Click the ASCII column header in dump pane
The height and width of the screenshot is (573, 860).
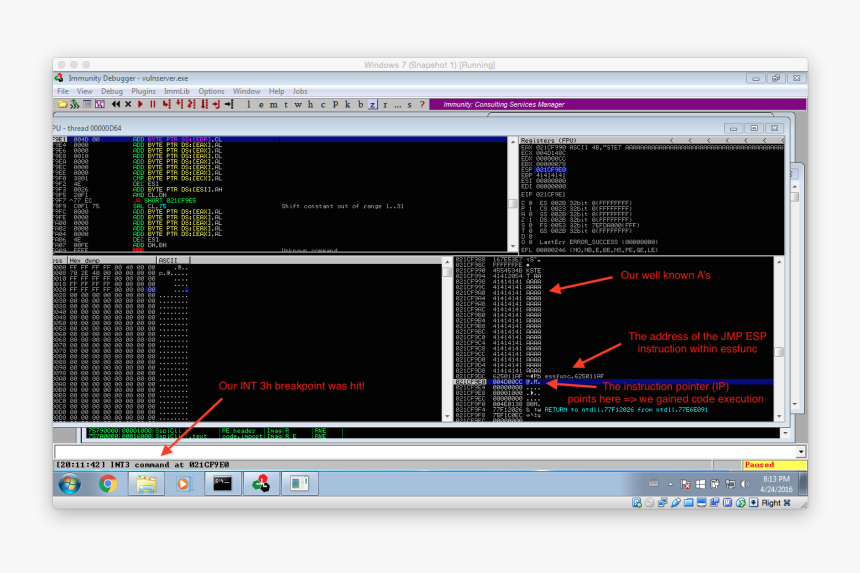173,260
